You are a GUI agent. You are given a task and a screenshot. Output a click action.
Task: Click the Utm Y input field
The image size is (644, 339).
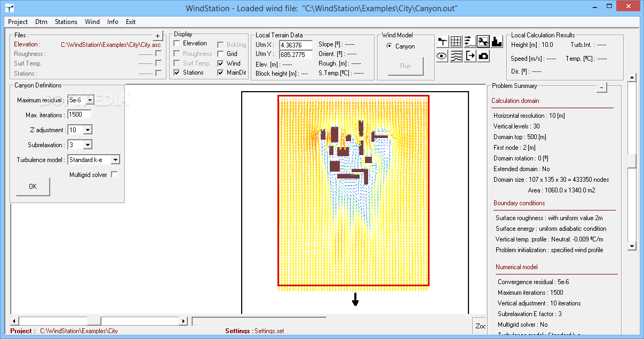pyautogui.click(x=296, y=54)
